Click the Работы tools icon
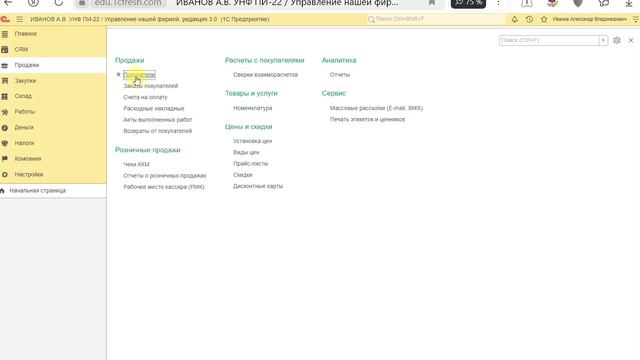640x360 pixels. (x=5, y=112)
